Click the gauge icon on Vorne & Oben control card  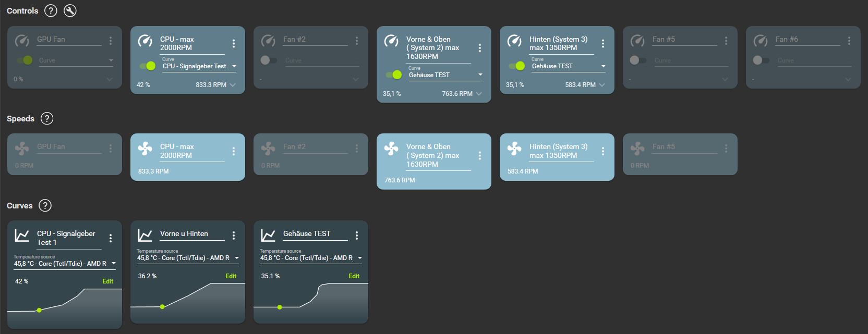click(x=391, y=40)
